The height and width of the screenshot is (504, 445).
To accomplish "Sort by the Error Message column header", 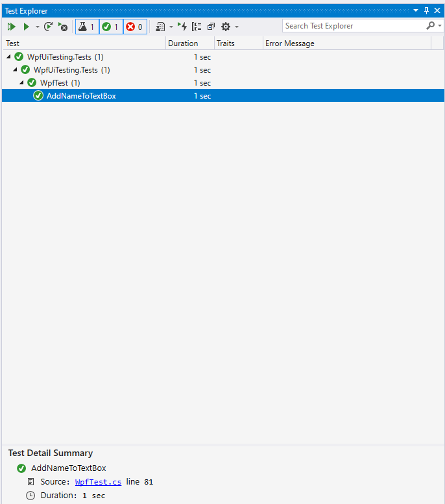I will pyautogui.click(x=347, y=43).
